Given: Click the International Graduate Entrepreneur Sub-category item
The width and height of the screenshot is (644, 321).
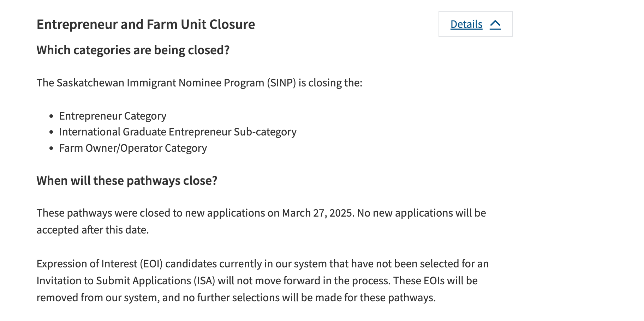Looking at the screenshot, I should click(x=178, y=132).
